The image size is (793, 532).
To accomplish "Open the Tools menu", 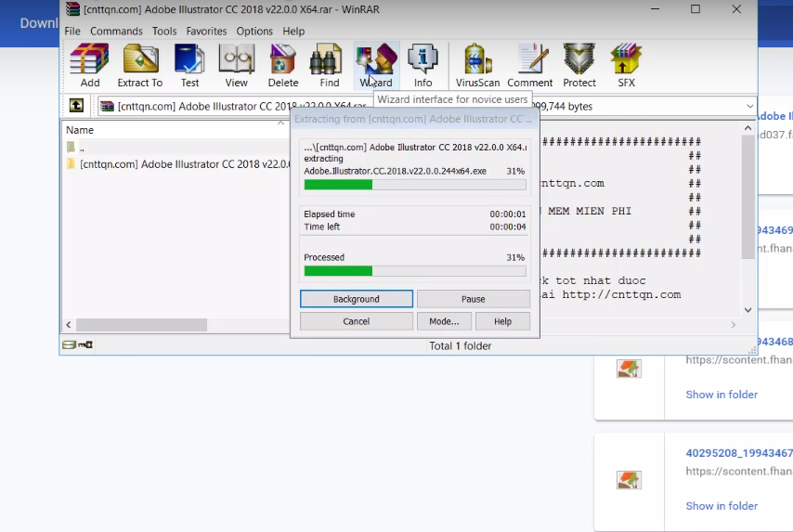I will click(x=164, y=31).
